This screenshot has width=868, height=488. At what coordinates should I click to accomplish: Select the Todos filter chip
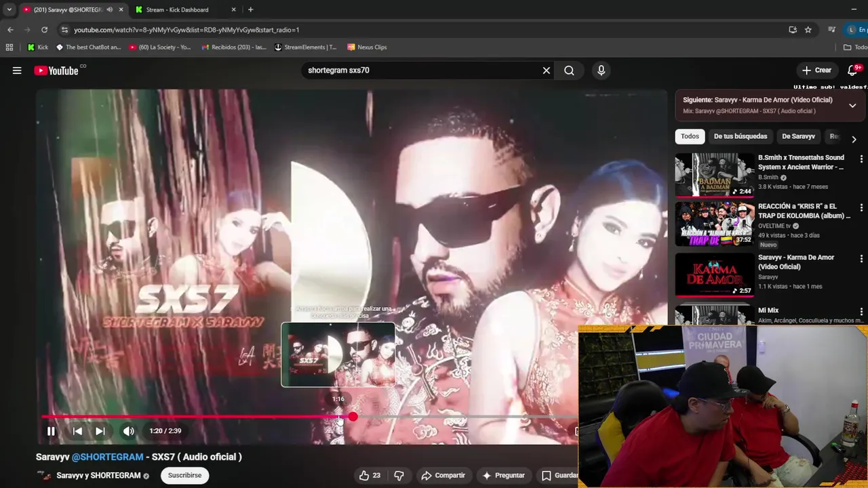pos(690,136)
